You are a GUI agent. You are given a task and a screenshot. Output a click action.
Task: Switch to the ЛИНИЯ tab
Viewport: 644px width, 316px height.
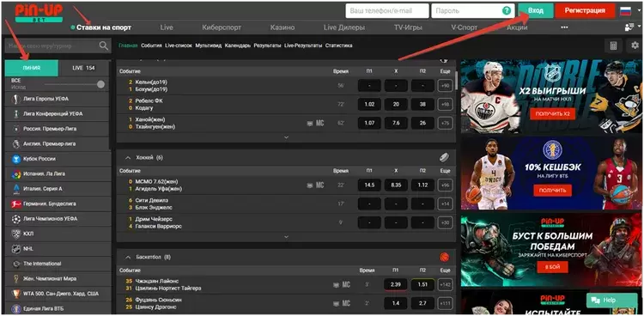point(32,68)
